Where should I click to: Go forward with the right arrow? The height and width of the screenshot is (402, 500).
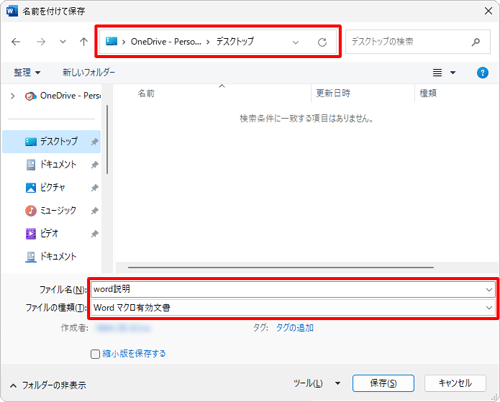[41, 42]
